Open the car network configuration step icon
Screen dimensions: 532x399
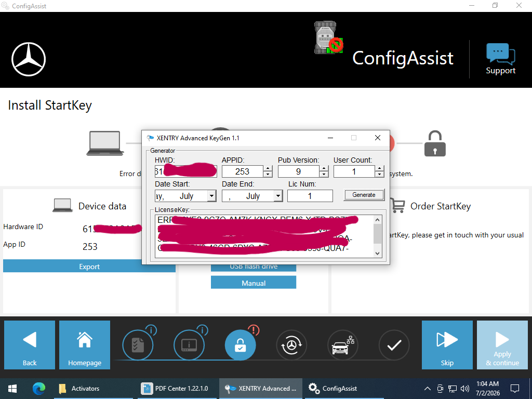point(343,345)
